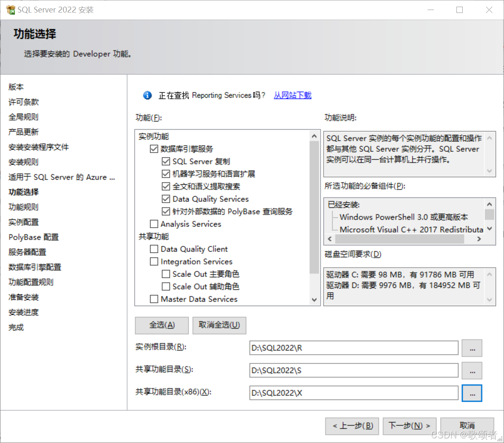This screenshot has width=504, height=443.
Task: Click the disk space box scroll down arrow
Action: point(489,300)
